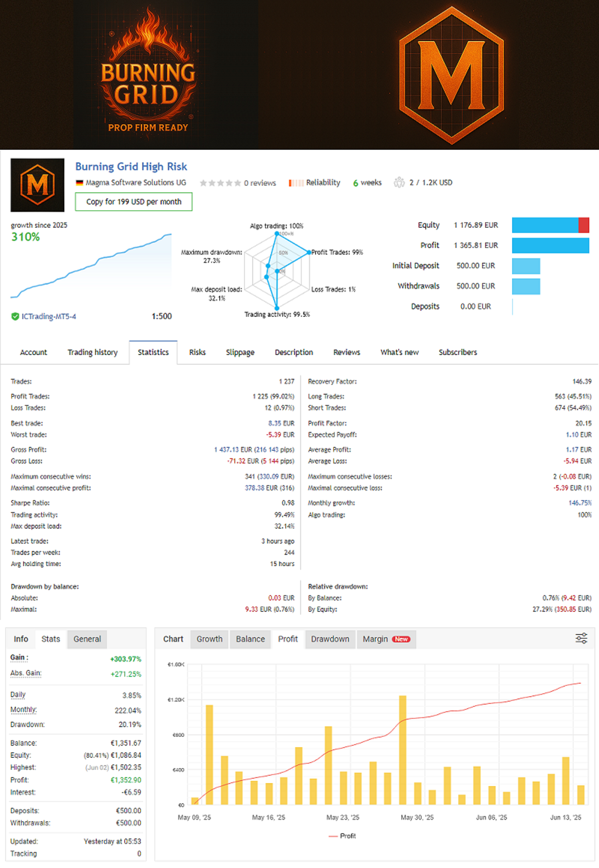Viewport: 599px width, 868px height.
Task: Click Gross Profit 1 437.13 EUR value
Action: 254,450
